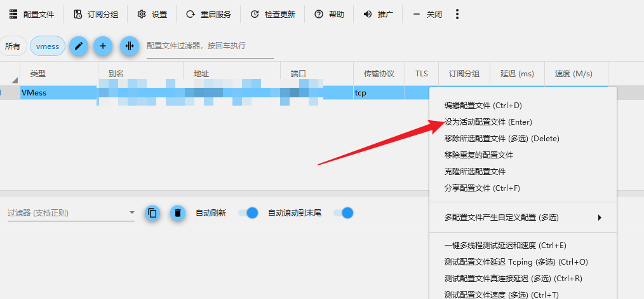Expand 多配置文件产生自定义配置 submenu arrow
The width and height of the screenshot is (644, 299).
(x=599, y=218)
